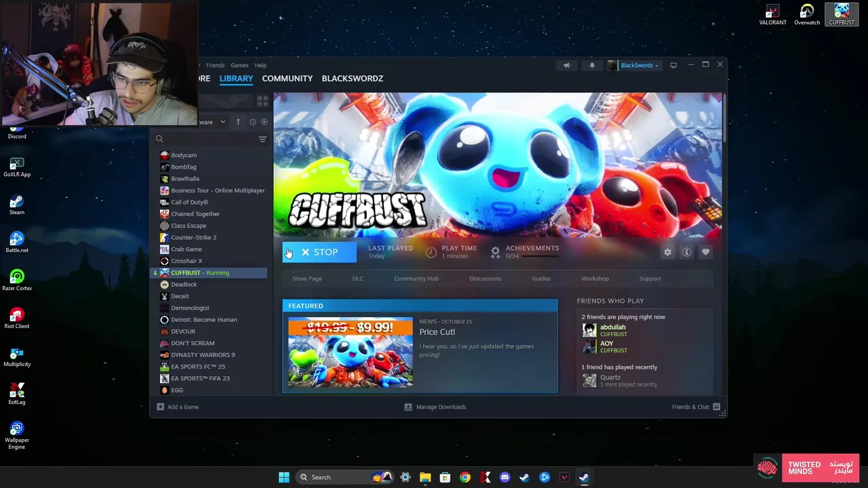
Task: Switch to the COMMUNITY tab
Action: (288, 79)
